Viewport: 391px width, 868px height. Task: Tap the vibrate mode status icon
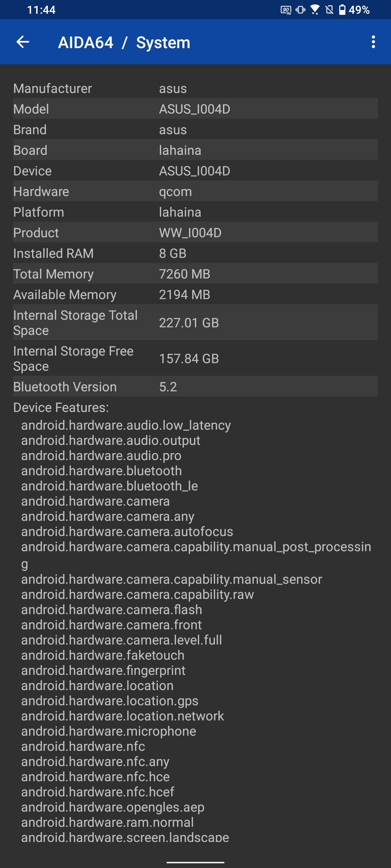click(x=300, y=10)
